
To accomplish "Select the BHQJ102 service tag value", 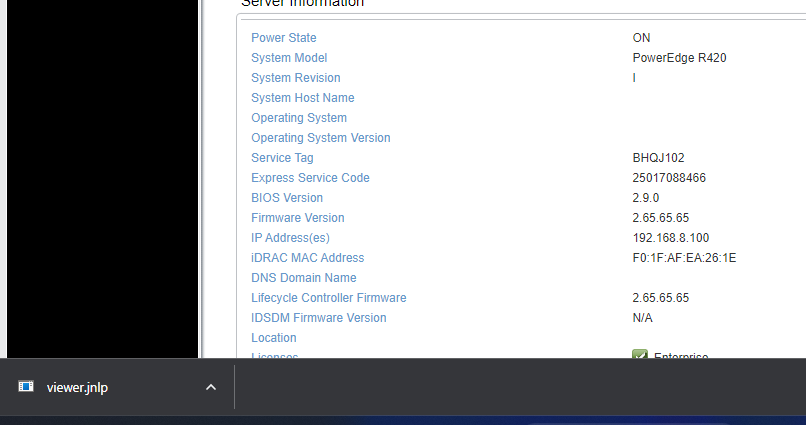I will (658, 158).
